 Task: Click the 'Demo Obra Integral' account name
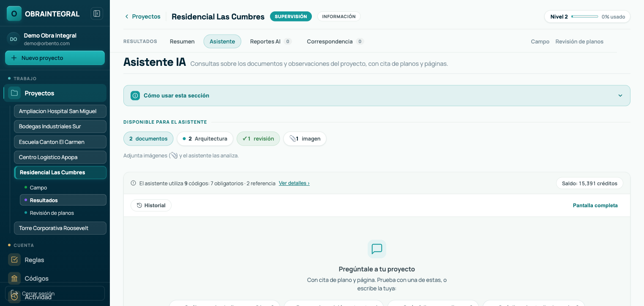[50, 35]
